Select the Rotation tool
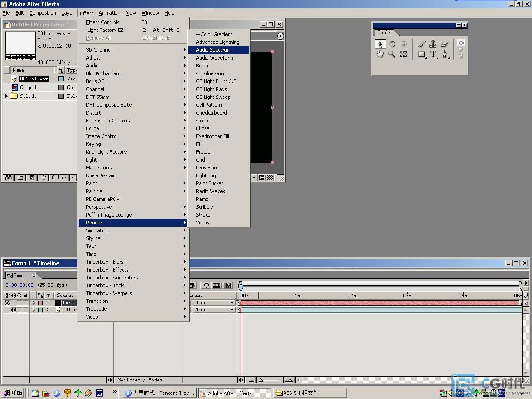Viewport: 532px width, 399px height. pyautogui.click(x=392, y=44)
